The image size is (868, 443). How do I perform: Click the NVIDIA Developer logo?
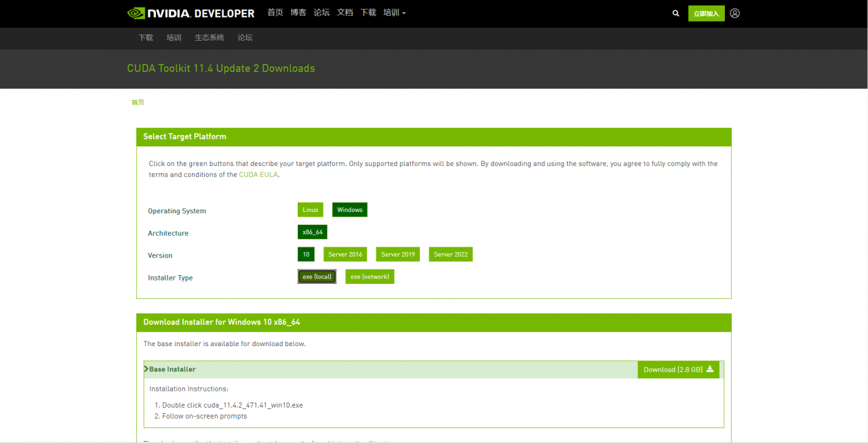(x=191, y=13)
